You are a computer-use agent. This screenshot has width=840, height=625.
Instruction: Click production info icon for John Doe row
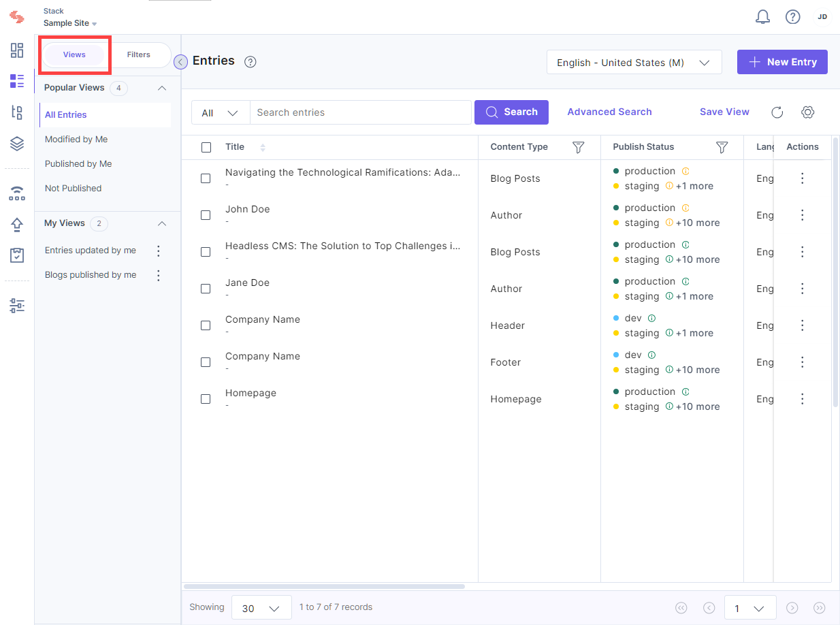click(x=685, y=208)
